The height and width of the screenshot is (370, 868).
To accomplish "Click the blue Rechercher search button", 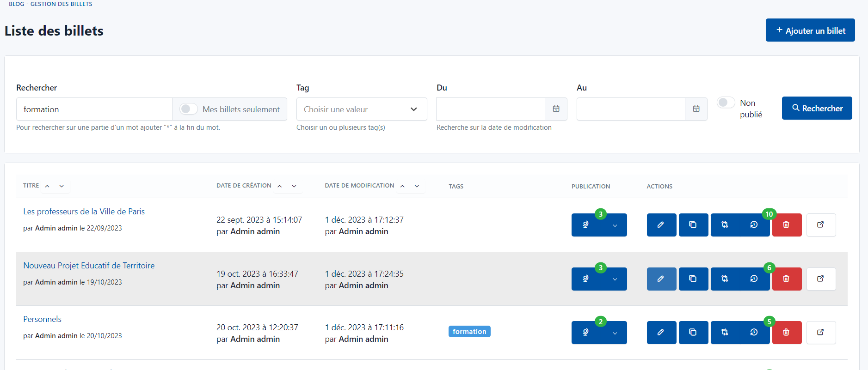I will click(817, 109).
